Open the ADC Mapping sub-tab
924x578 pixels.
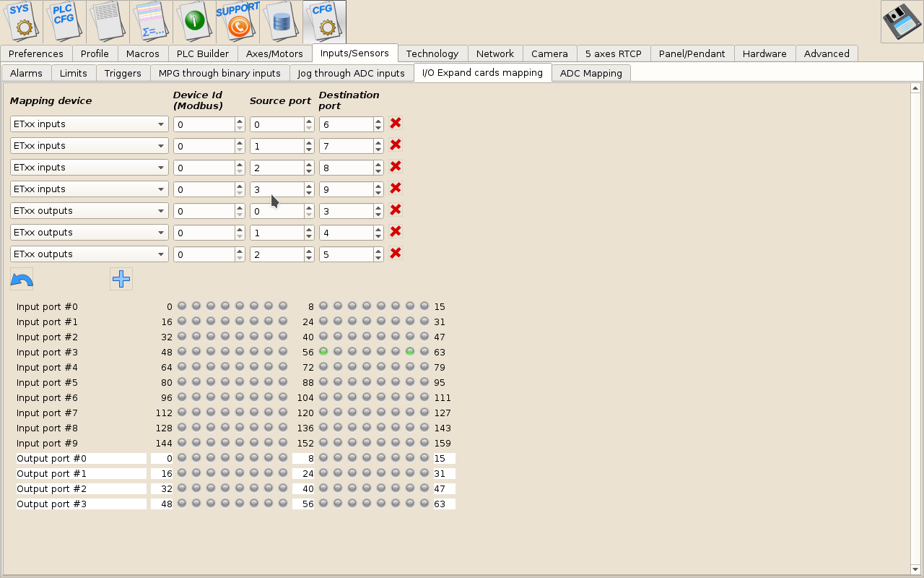pos(591,73)
